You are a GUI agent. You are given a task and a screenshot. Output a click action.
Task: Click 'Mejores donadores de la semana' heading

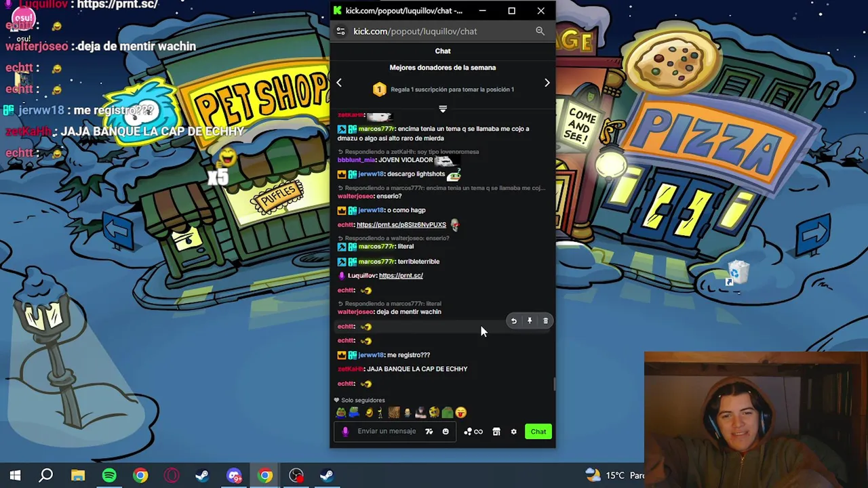tap(443, 68)
